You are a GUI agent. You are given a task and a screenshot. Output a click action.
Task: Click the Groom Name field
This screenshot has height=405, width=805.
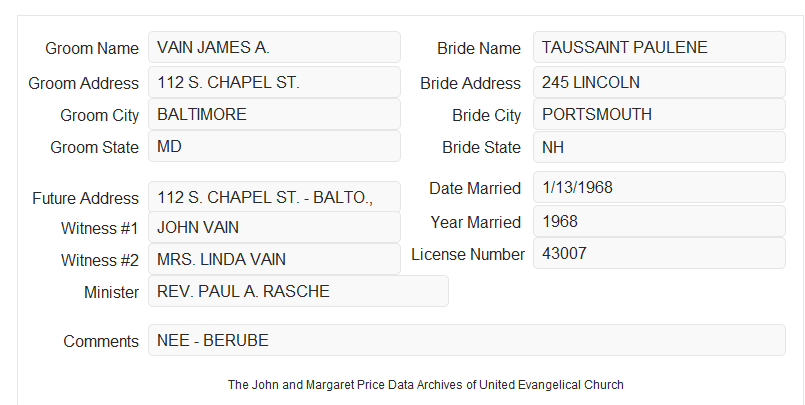(274, 47)
